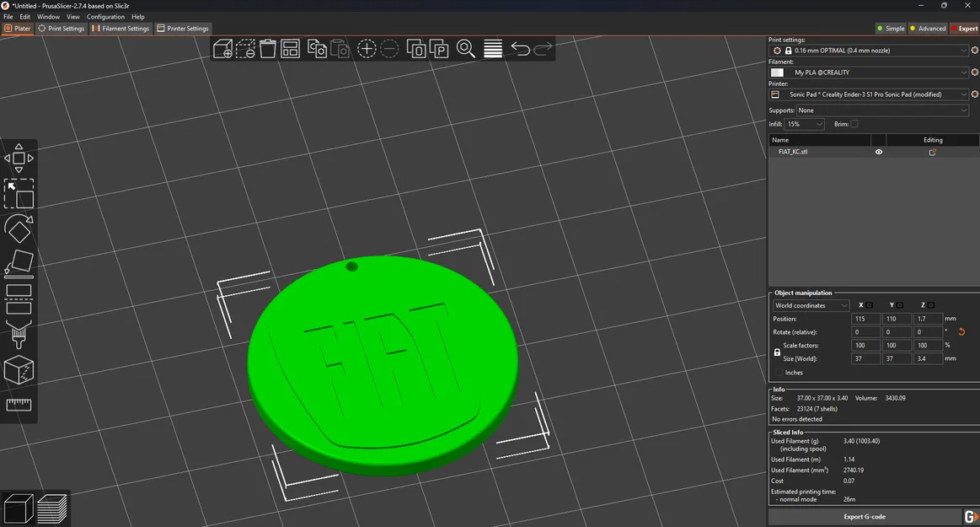Switch to 3D editor view cube
The image size is (980, 527).
[x=19, y=508]
